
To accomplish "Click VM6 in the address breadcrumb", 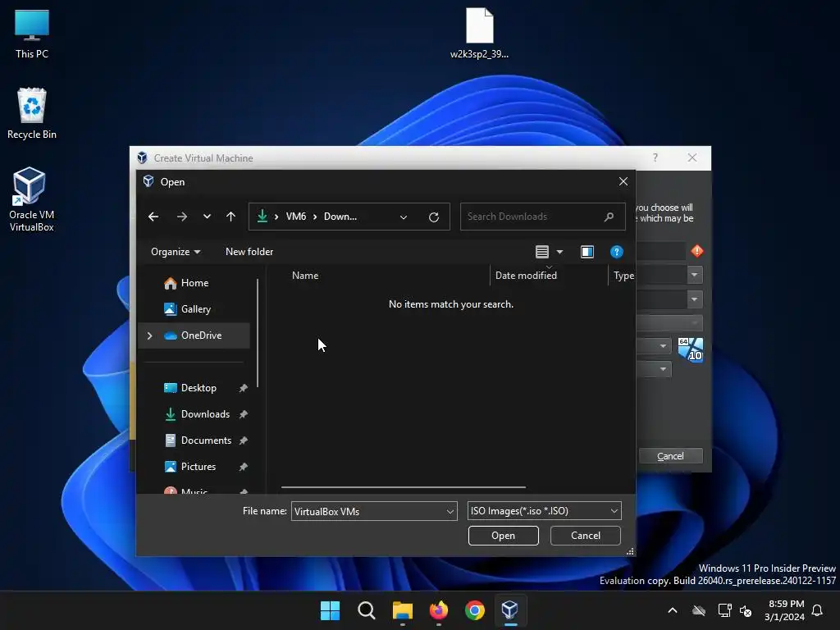I will pyautogui.click(x=295, y=217).
